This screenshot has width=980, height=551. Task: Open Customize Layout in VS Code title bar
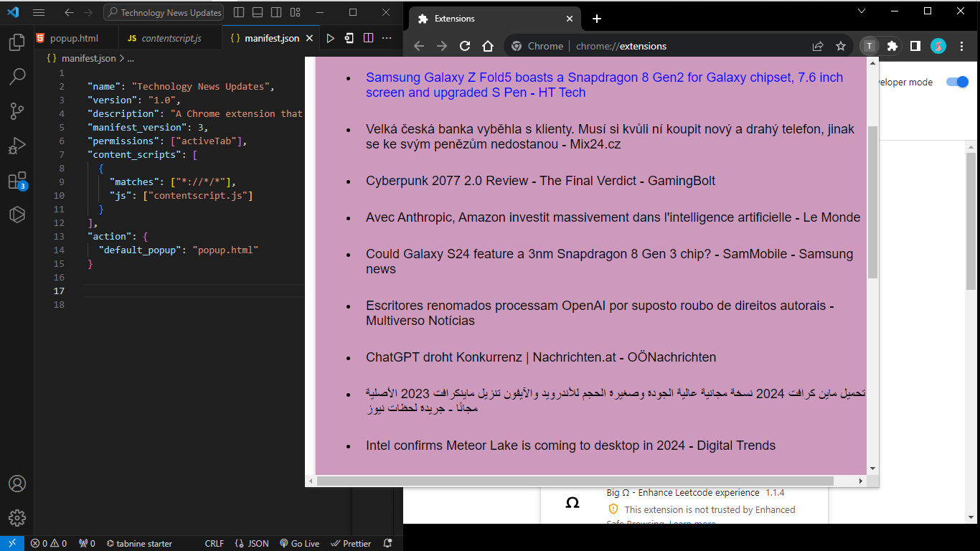coord(296,12)
